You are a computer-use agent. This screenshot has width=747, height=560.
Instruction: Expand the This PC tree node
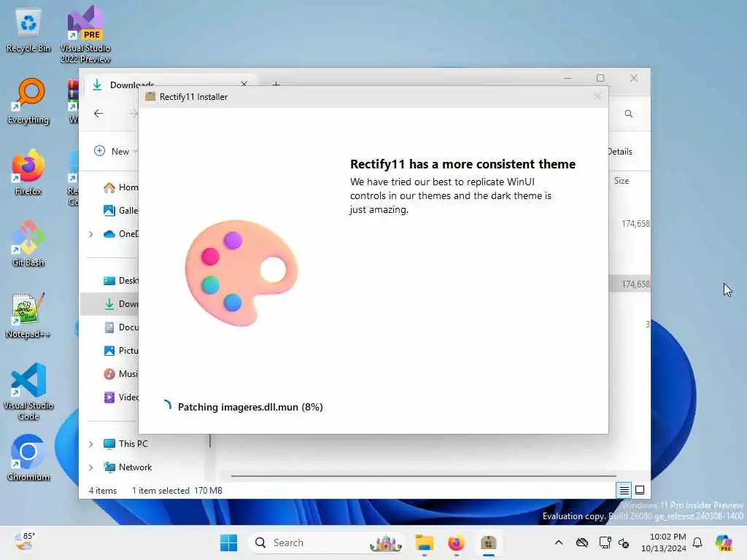[x=90, y=444]
